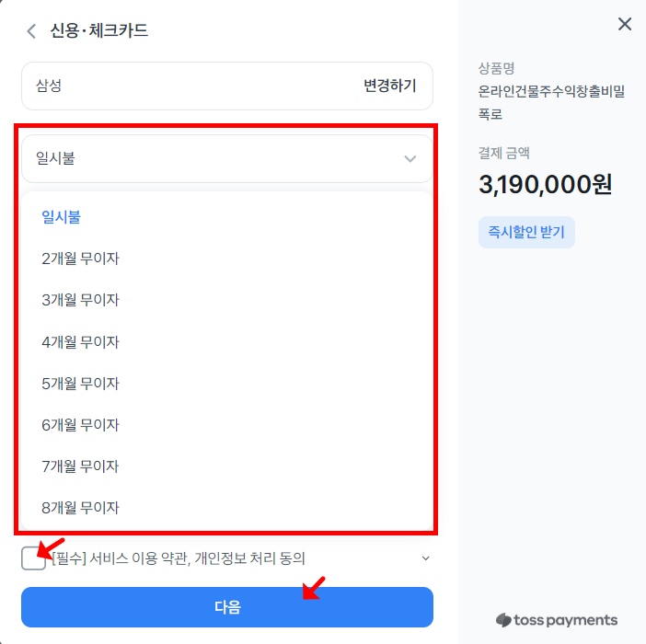This screenshot has height=644, width=646.
Task: Go back using the left chevron icon
Action: pyautogui.click(x=31, y=31)
